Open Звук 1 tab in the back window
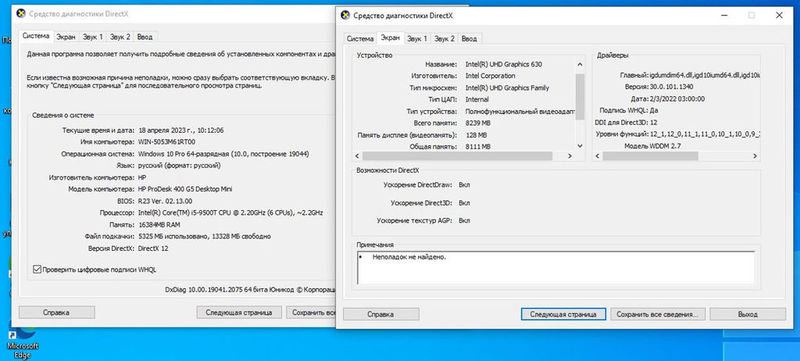Screen dimensions: 800x361 click(93, 37)
